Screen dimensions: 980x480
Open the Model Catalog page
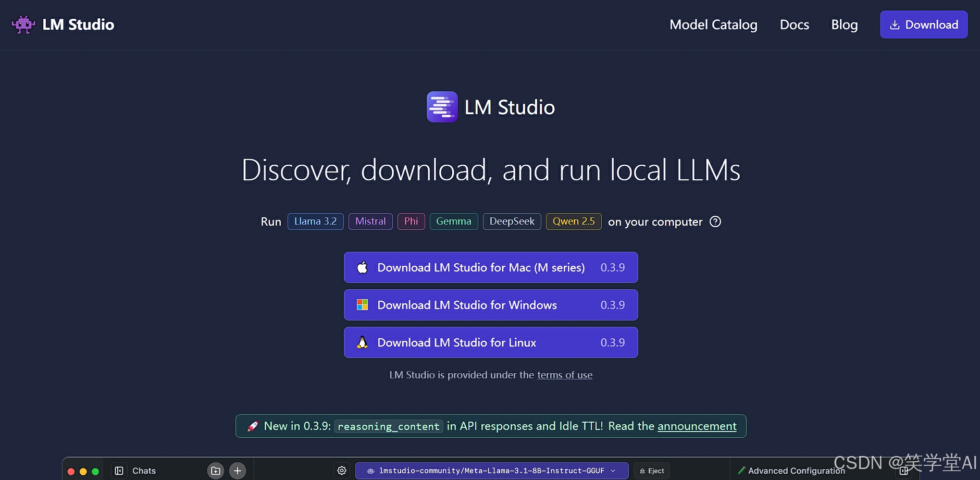click(x=713, y=24)
